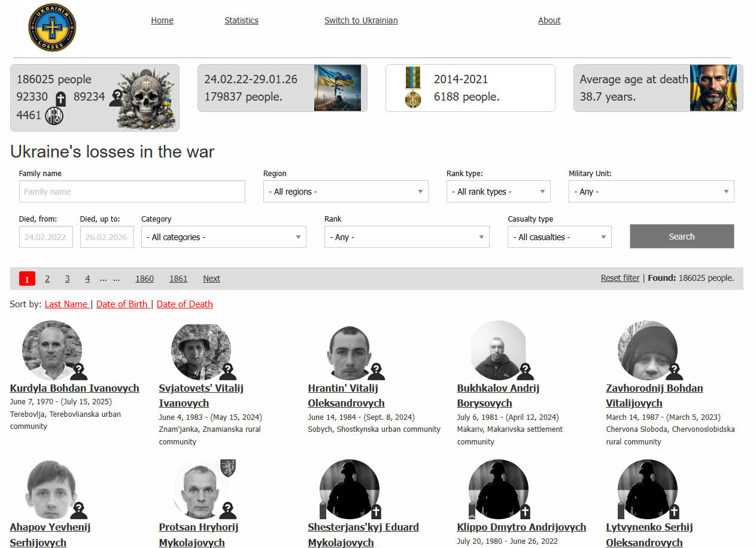Jump to results page 1860

(x=144, y=278)
